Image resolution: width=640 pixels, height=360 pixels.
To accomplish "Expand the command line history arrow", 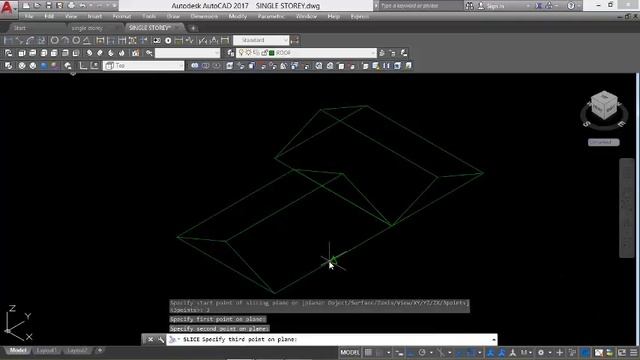I will [494, 339].
